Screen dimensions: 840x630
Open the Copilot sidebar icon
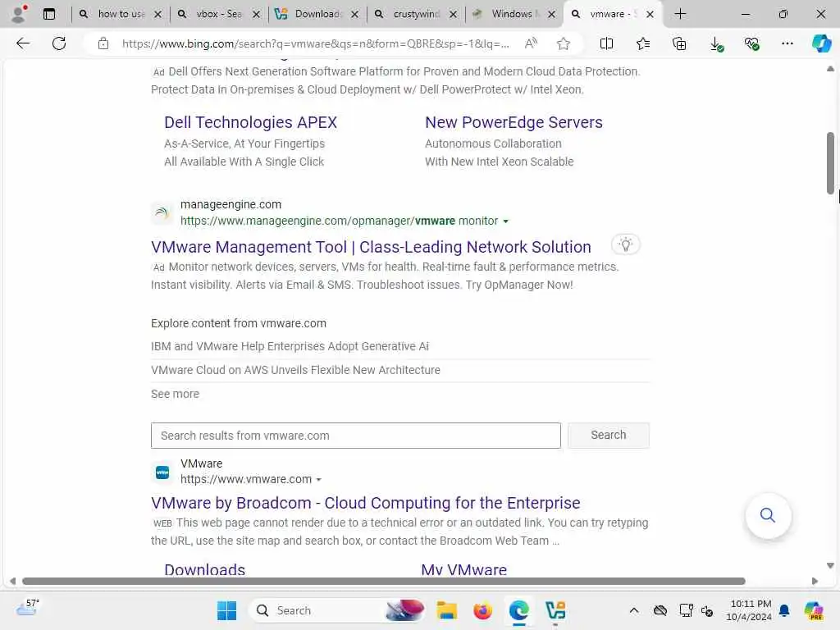click(821, 43)
